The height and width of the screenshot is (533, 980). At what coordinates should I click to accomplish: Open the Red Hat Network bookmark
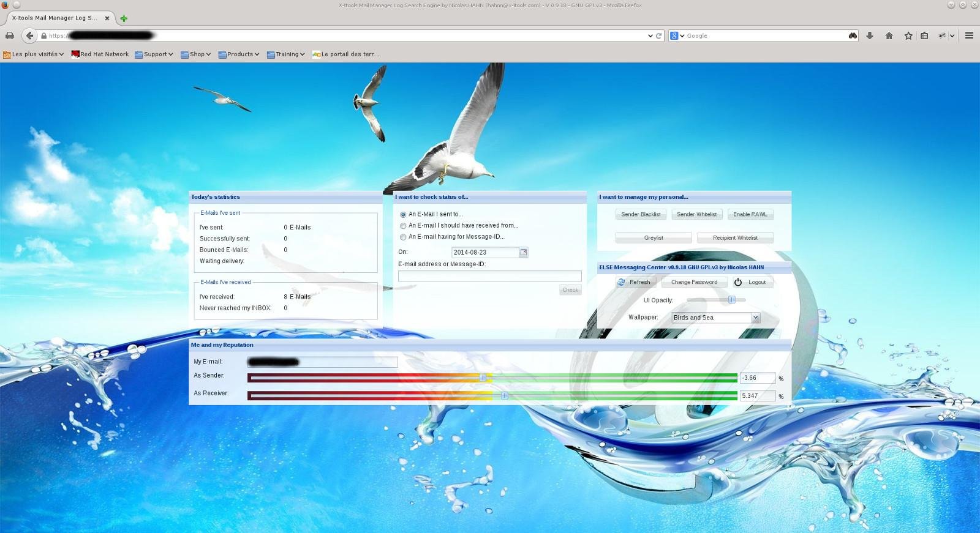pos(100,54)
